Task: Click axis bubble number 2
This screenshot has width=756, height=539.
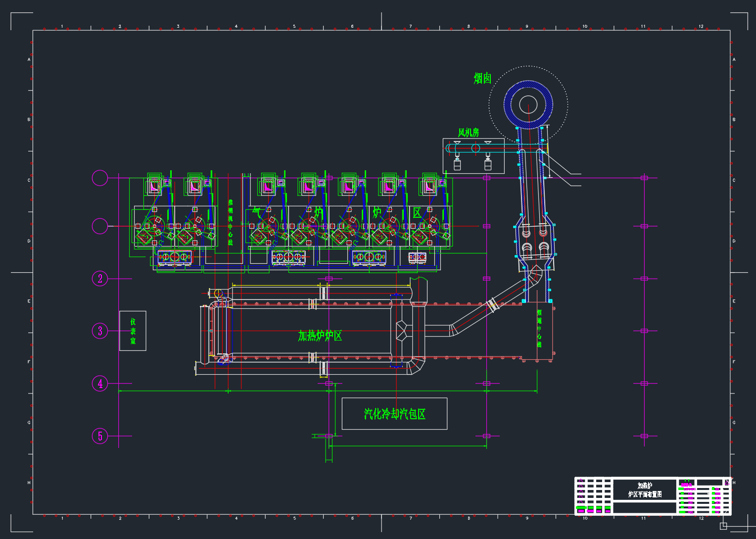Action: click(100, 279)
